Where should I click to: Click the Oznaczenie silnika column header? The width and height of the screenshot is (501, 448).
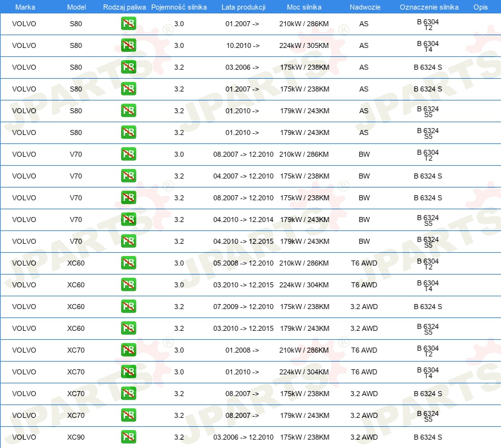pos(429,7)
